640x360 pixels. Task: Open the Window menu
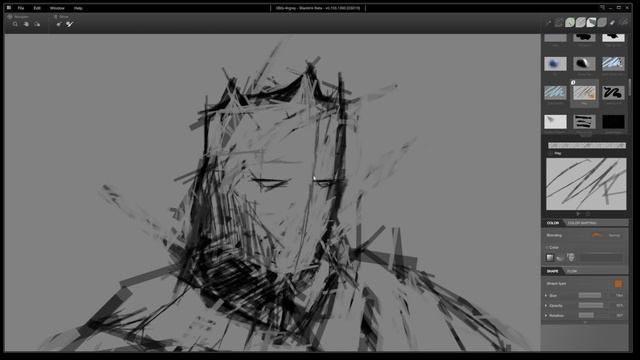coord(57,8)
